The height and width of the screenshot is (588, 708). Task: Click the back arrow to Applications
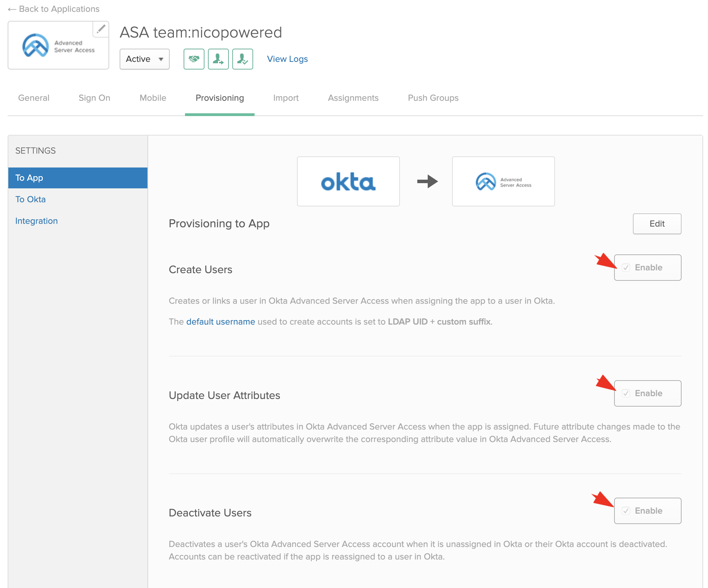pos(12,9)
